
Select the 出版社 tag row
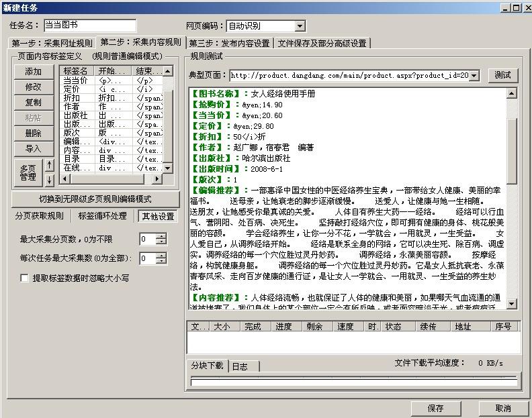pos(113,115)
